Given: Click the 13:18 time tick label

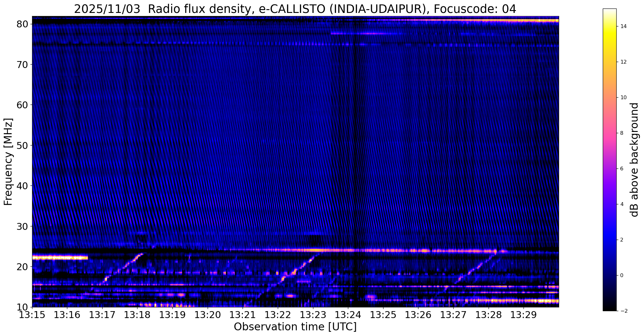Looking at the screenshot, I should [137, 315].
